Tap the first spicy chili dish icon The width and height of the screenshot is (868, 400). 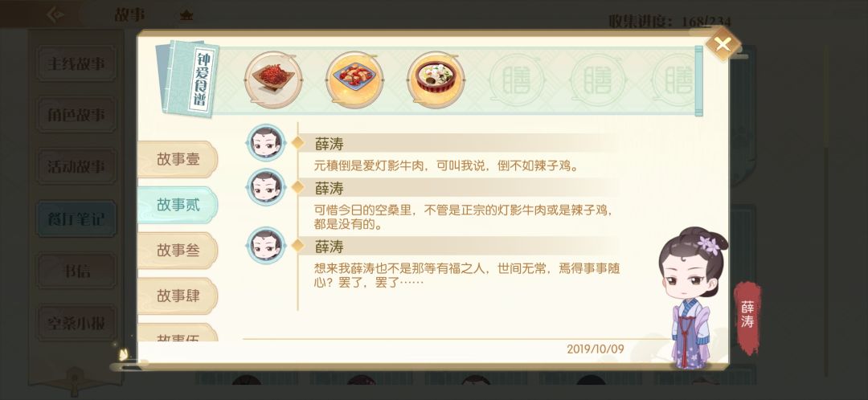point(273,80)
